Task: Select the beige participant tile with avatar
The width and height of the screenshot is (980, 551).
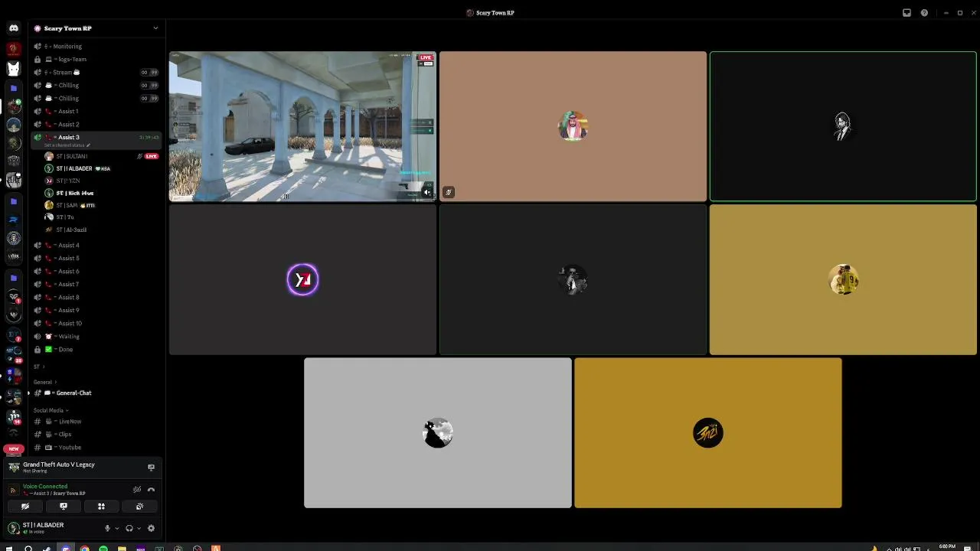Action: tap(573, 126)
